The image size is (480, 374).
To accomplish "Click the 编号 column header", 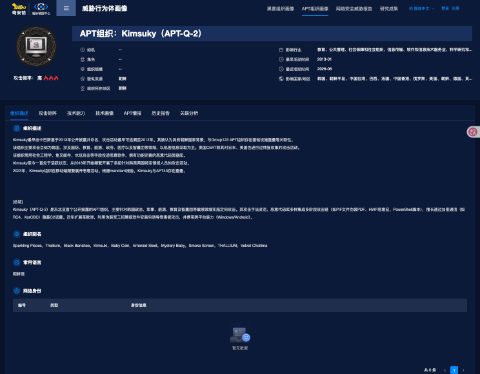I will (22, 305).
